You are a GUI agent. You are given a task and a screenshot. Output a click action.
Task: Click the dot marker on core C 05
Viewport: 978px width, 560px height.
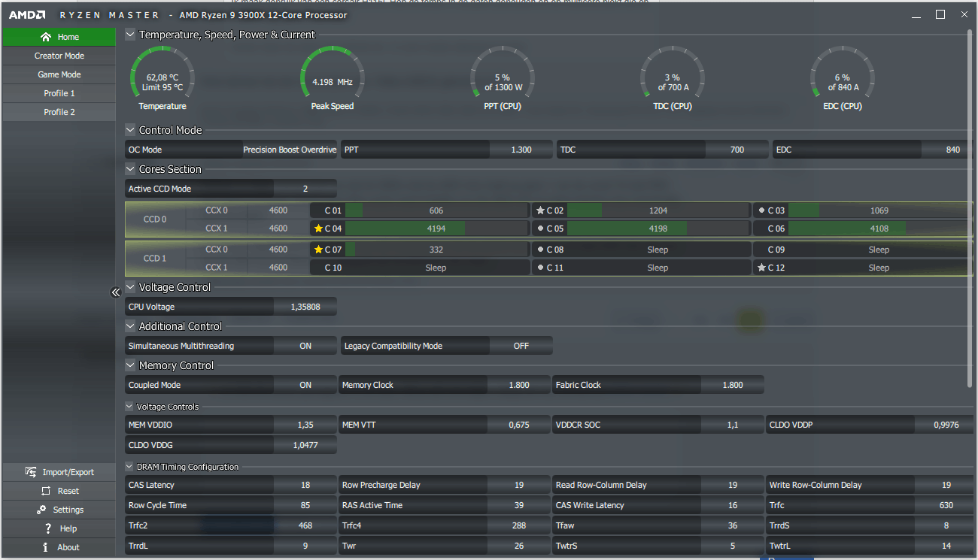click(540, 229)
